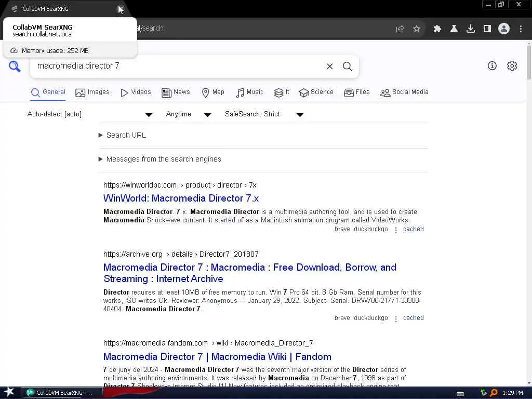The height and width of the screenshot is (399, 532).
Task: Click the 1:29 PM taskbar clock
Action: click(x=513, y=393)
